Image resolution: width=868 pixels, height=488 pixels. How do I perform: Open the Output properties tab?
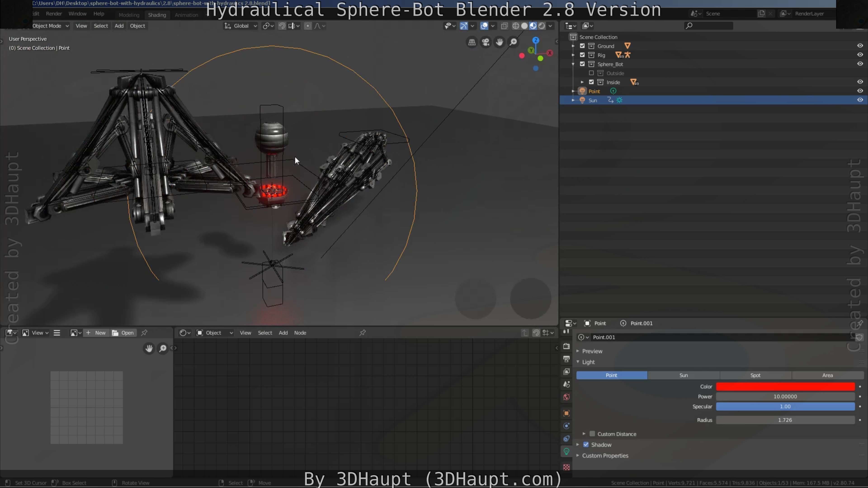[566, 359]
